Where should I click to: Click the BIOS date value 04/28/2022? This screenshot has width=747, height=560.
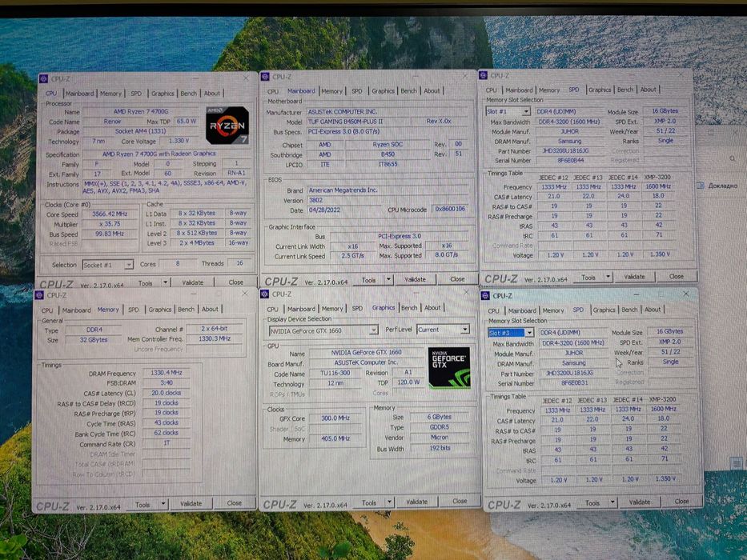(344, 210)
